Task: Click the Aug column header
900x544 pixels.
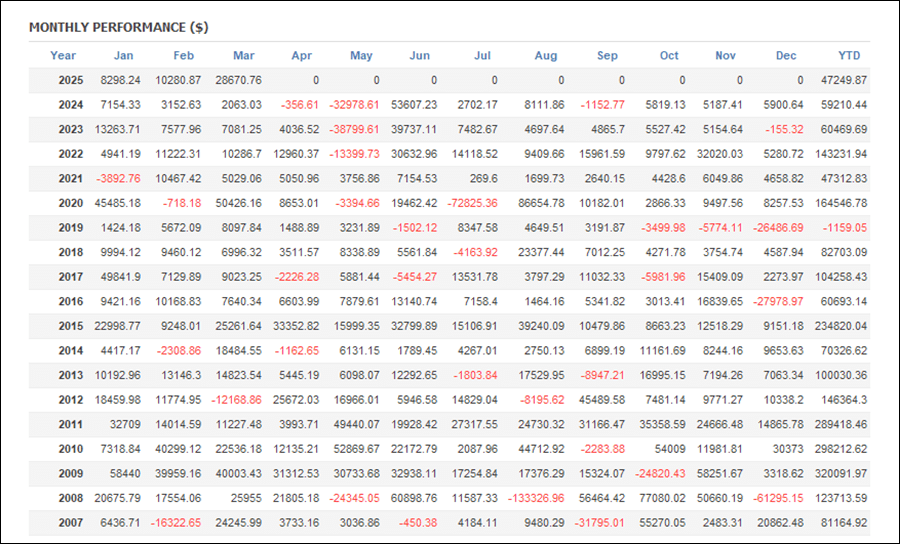Action: click(546, 56)
